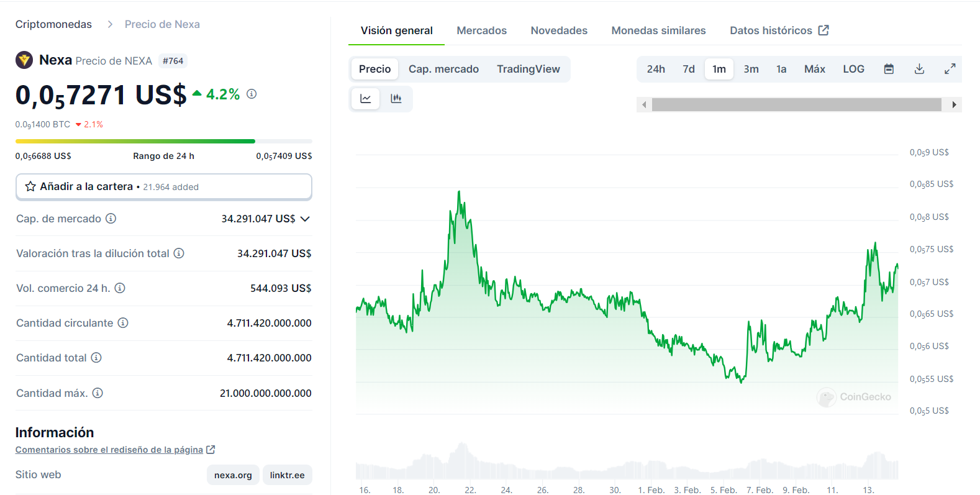Viewport: 980px width, 495px height.
Task: Download chart data icon
Action: click(920, 69)
